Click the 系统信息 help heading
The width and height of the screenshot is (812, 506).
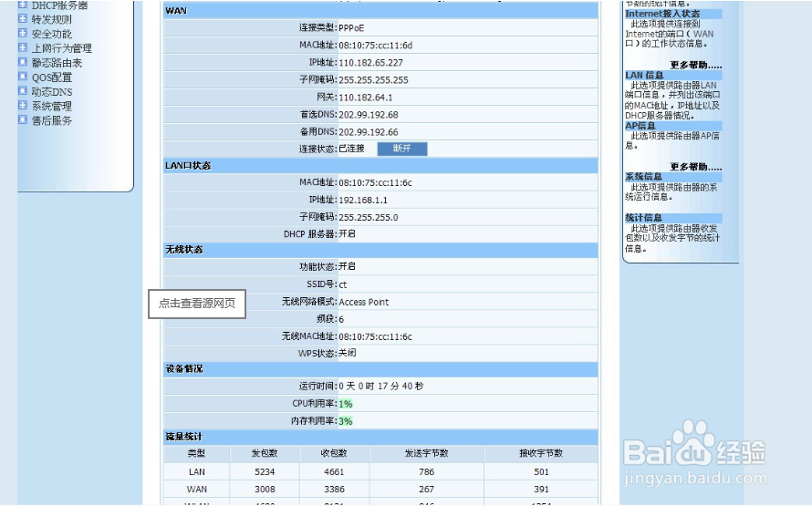coord(644,177)
